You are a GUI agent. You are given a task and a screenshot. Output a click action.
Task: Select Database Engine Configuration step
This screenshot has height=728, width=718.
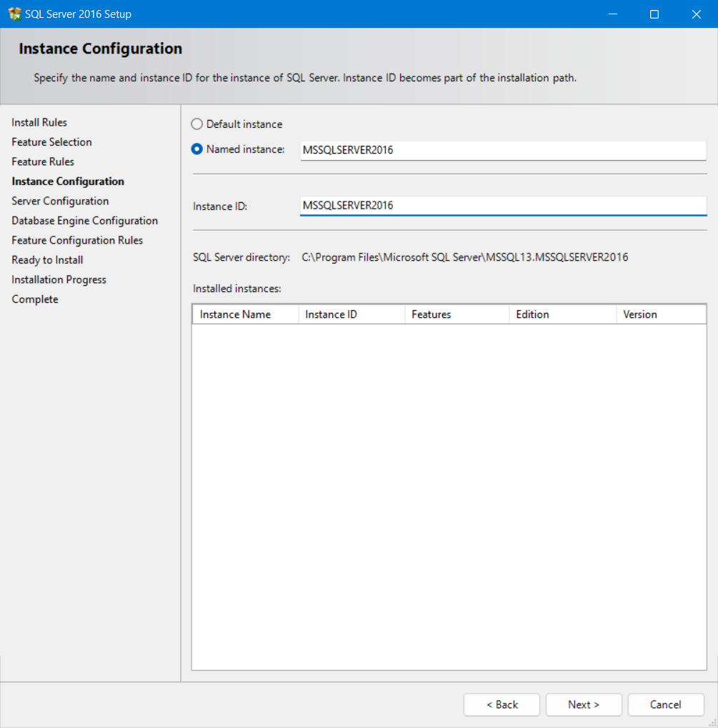[84, 221]
